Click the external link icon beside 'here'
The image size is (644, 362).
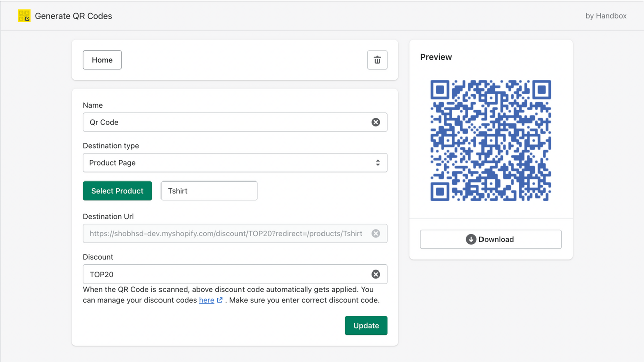(x=220, y=300)
